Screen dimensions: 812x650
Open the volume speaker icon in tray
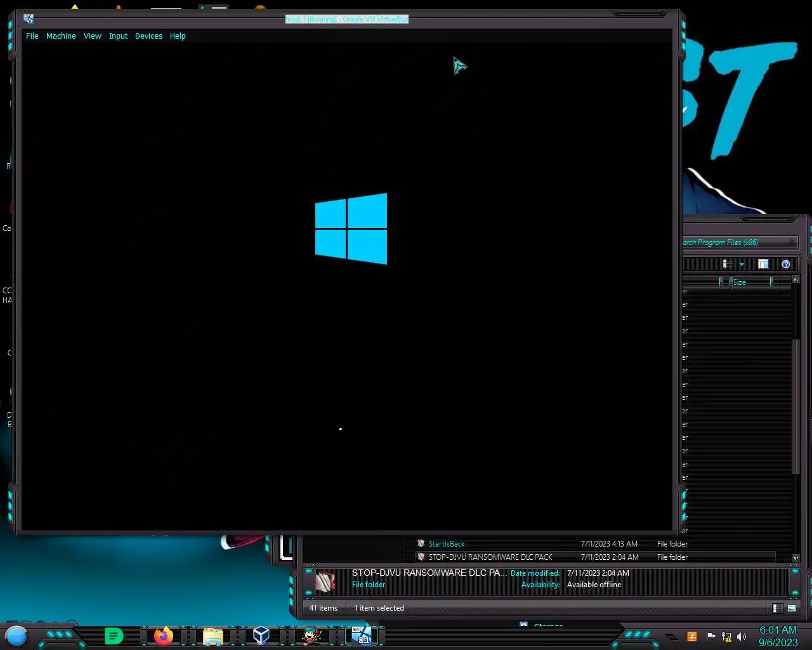click(742, 636)
